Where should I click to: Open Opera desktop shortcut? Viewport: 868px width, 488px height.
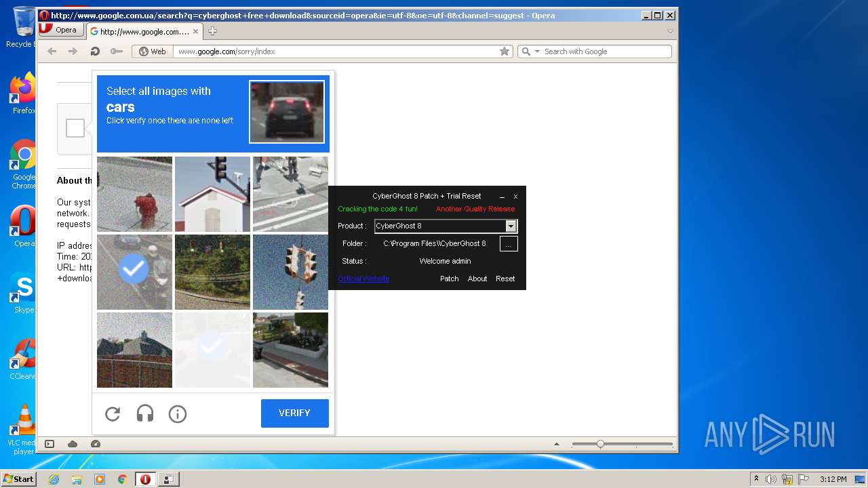coord(24,226)
